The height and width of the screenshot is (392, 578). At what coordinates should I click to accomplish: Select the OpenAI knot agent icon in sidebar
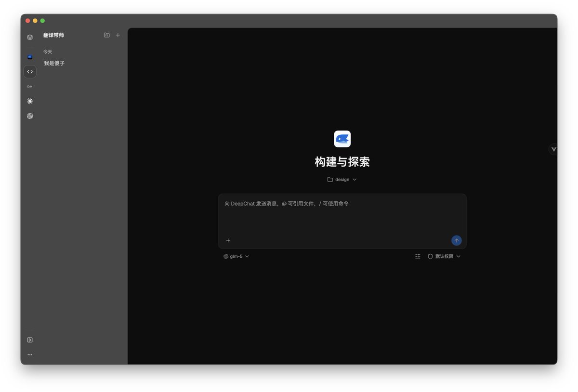pos(30,116)
